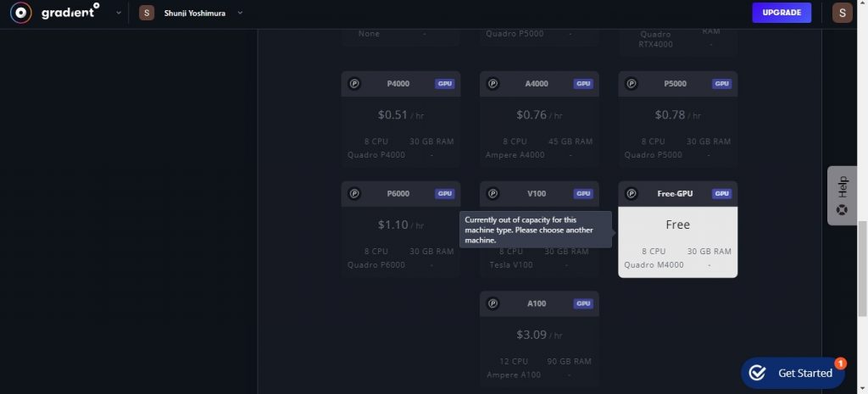The width and height of the screenshot is (868, 394).
Task: Click the Gradient logo icon
Action: (20, 13)
